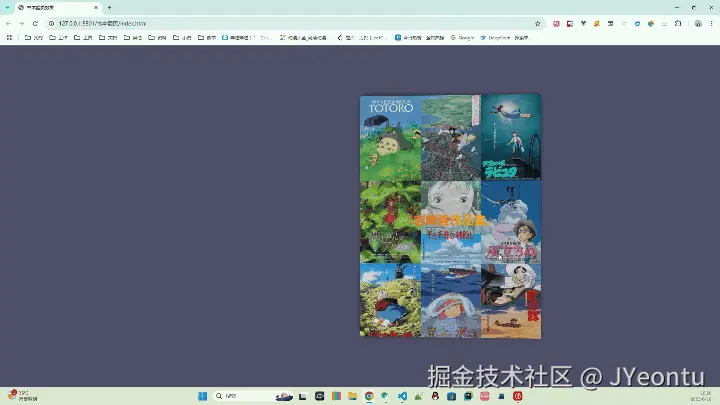This screenshot has height=405, width=720.
Task: Click the Laputa Castle in the Sky poster
Action: coord(511,137)
